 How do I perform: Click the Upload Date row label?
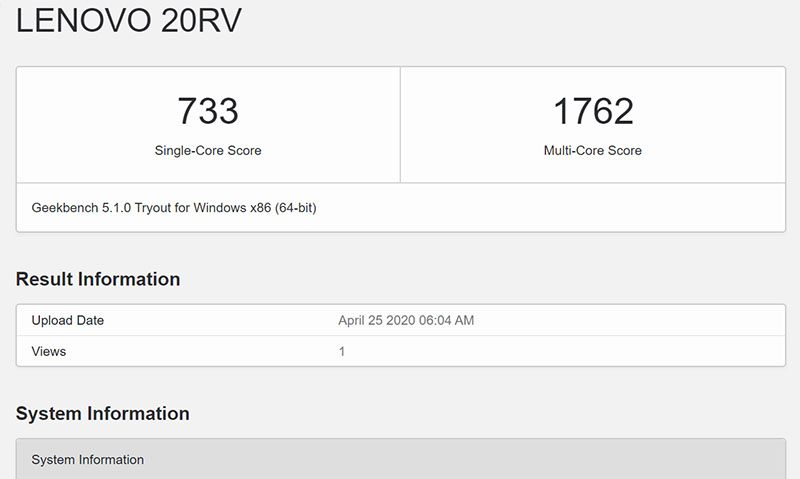(68, 320)
